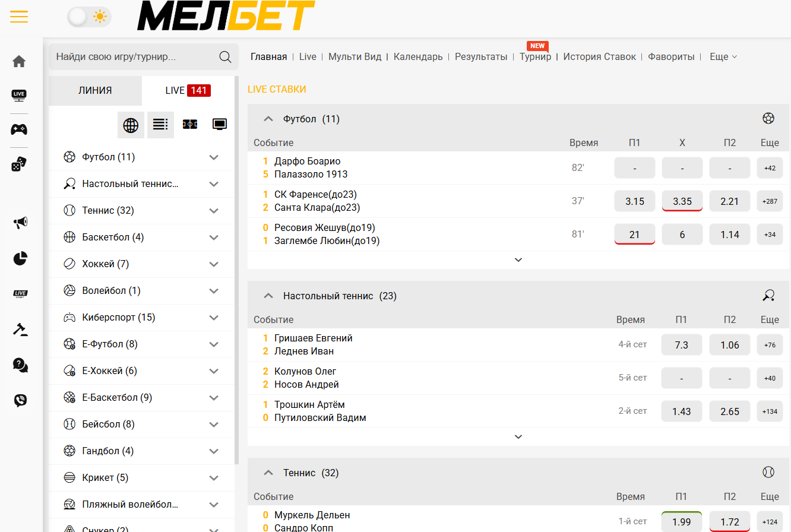Open the Турнир menu item

[535, 57]
